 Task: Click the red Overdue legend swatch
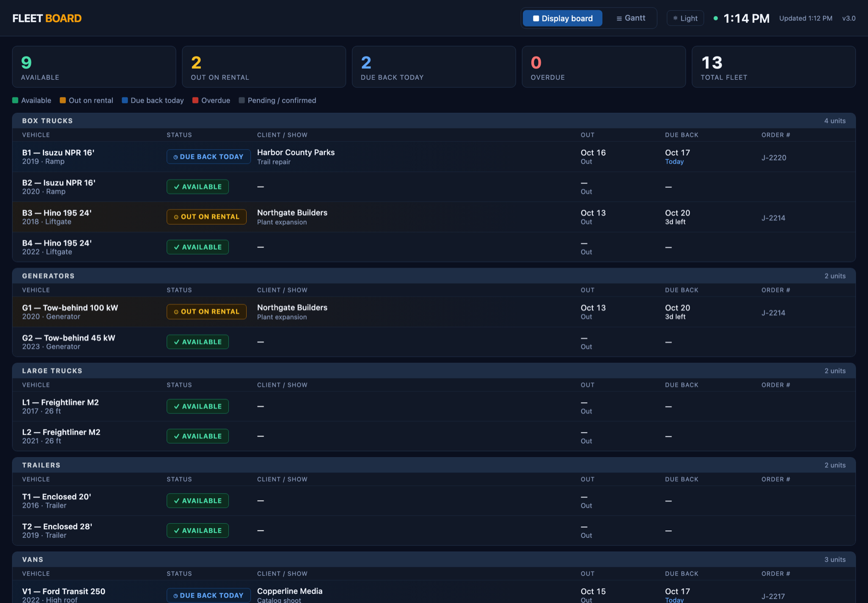click(195, 100)
